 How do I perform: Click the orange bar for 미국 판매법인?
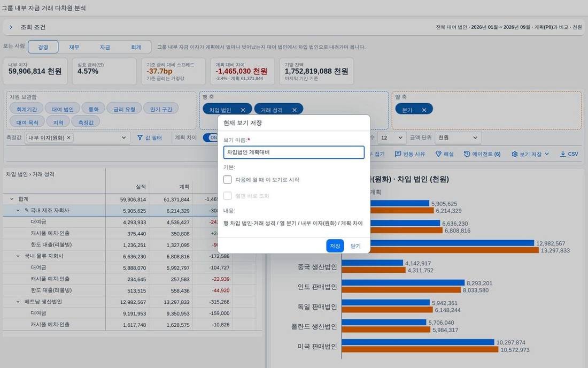pyautogui.click(x=420, y=350)
